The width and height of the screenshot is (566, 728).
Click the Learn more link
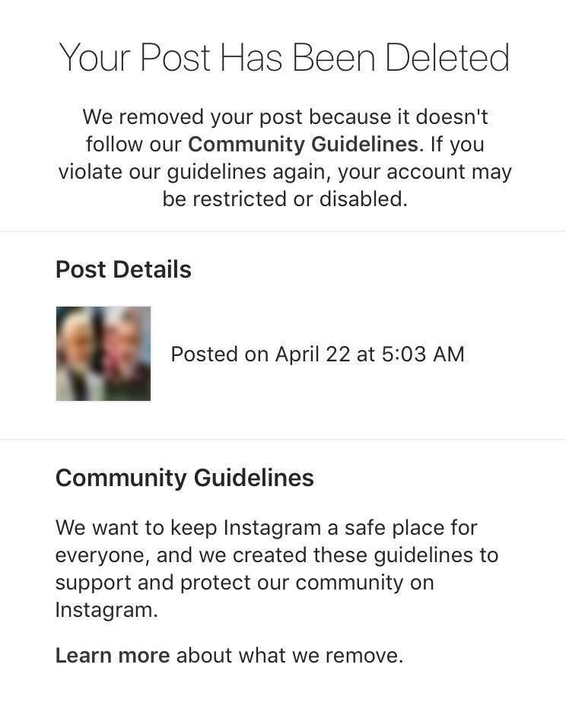[x=113, y=656]
